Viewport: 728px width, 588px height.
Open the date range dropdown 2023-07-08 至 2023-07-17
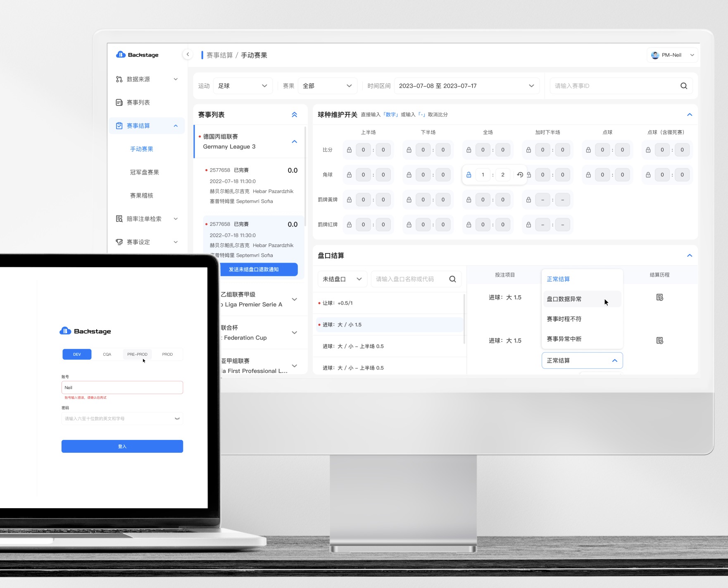tap(467, 86)
